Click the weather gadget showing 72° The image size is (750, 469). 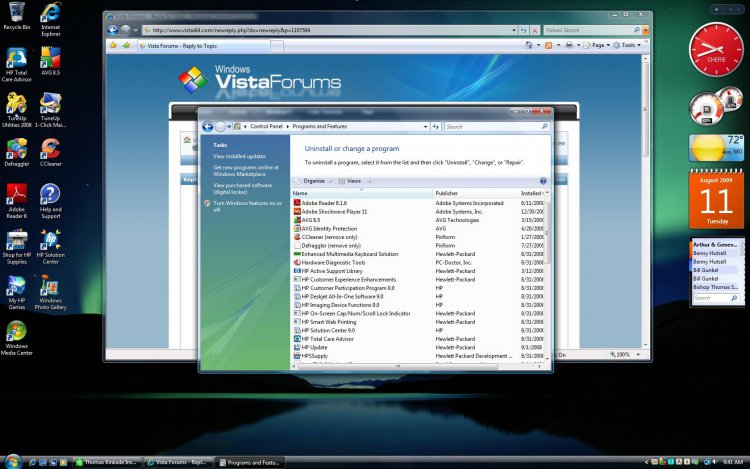pos(716,148)
